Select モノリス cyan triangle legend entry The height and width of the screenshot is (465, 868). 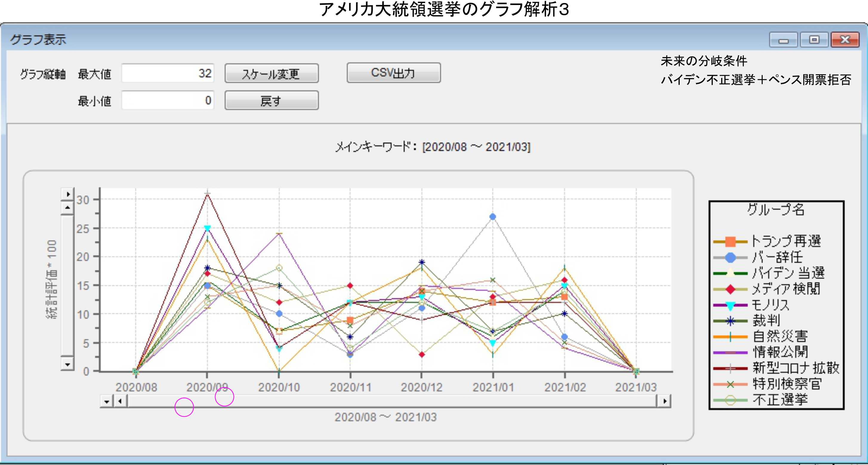coord(730,305)
